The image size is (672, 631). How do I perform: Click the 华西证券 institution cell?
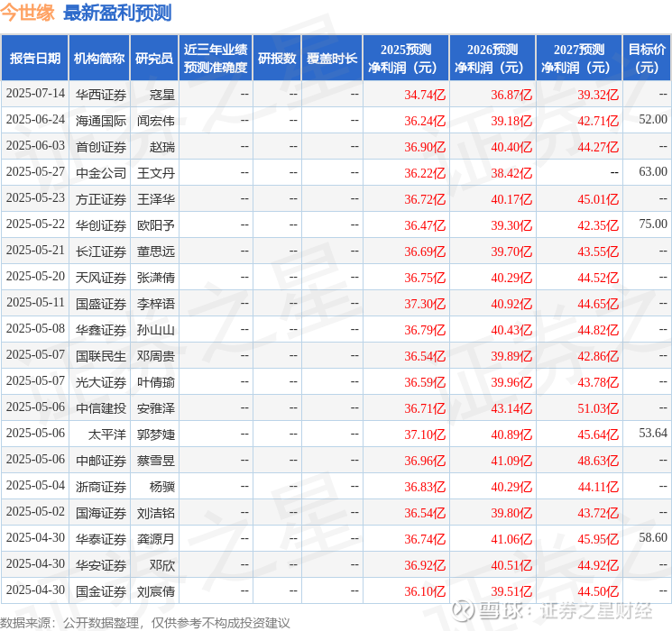click(x=101, y=95)
